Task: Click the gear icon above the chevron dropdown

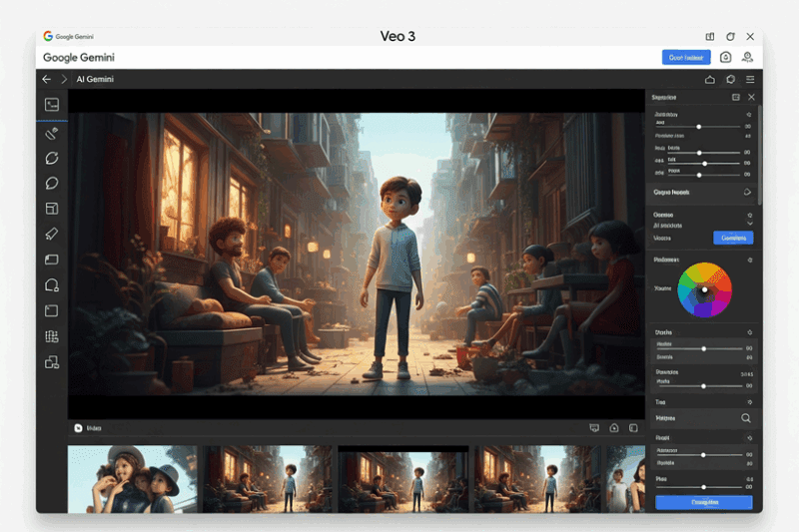Action: click(x=750, y=215)
